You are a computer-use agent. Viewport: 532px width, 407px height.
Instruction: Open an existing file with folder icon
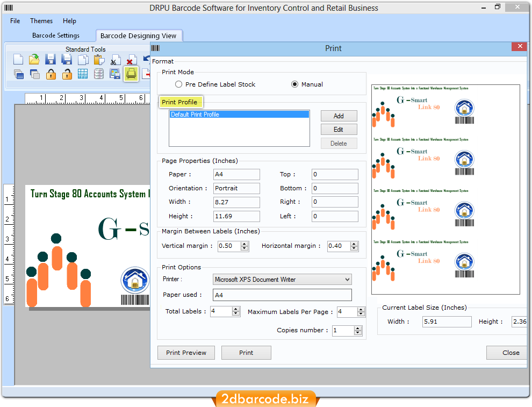(34, 59)
